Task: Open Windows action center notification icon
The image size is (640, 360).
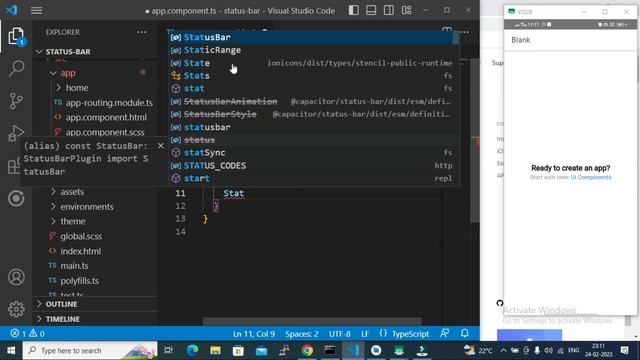Action: (x=624, y=350)
